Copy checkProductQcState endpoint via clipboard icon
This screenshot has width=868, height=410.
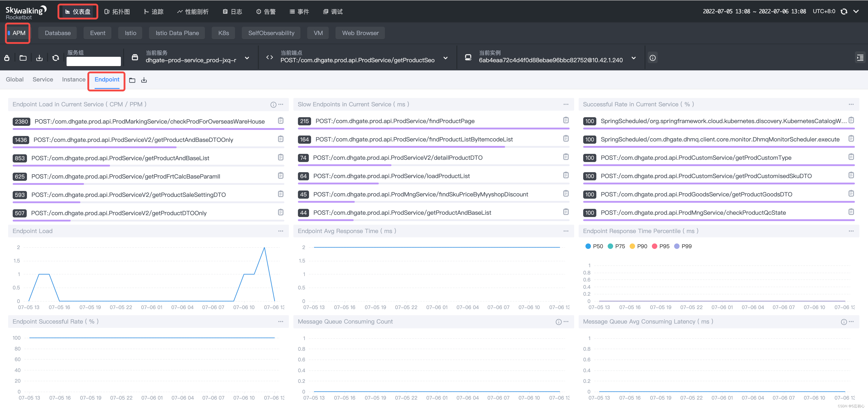pos(851,212)
